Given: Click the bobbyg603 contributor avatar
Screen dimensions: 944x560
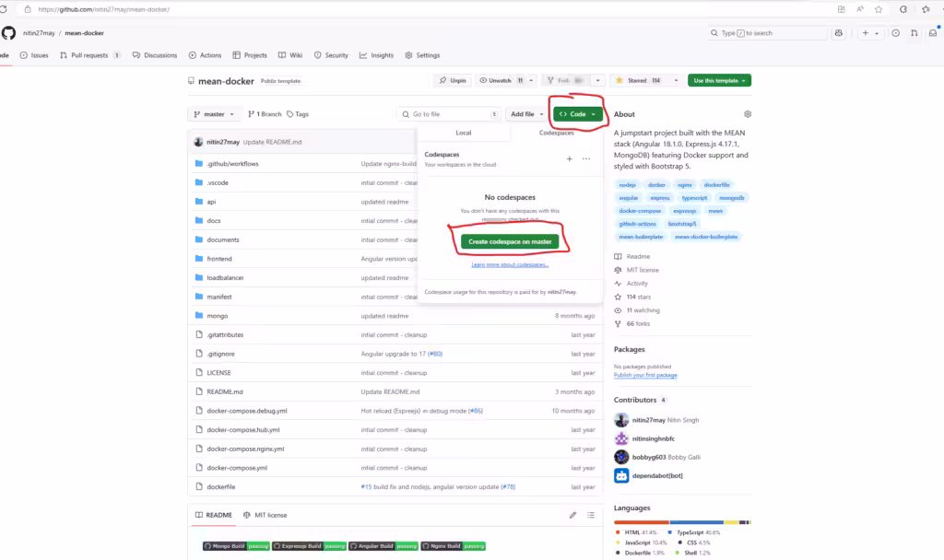Looking at the screenshot, I should click(x=621, y=457).
